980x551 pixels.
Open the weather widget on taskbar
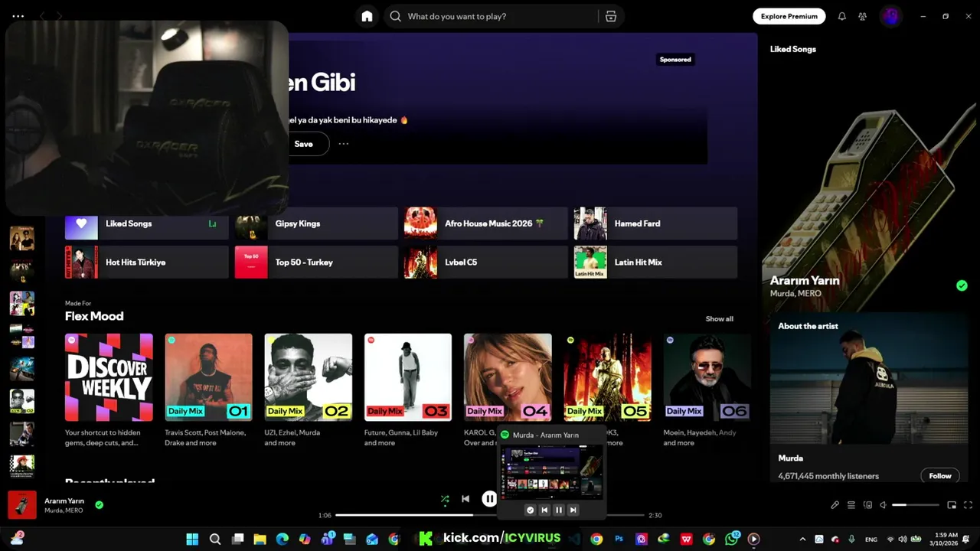tap(17, 538)
